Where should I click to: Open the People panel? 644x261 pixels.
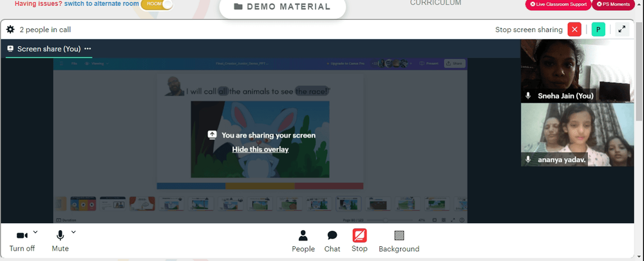303,241
